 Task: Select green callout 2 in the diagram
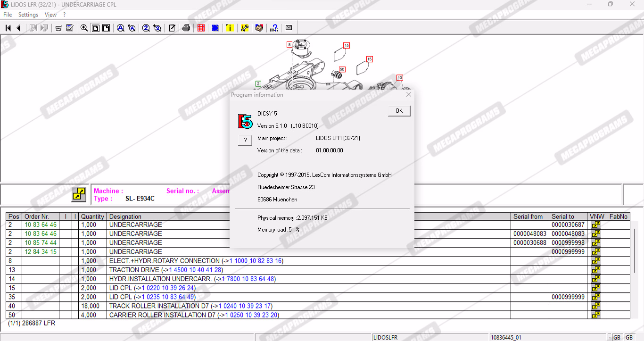258,83
